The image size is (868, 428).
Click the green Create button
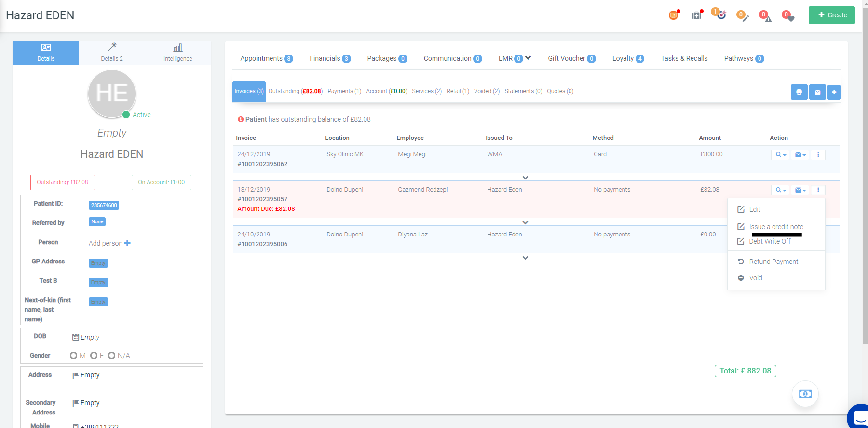832,15
